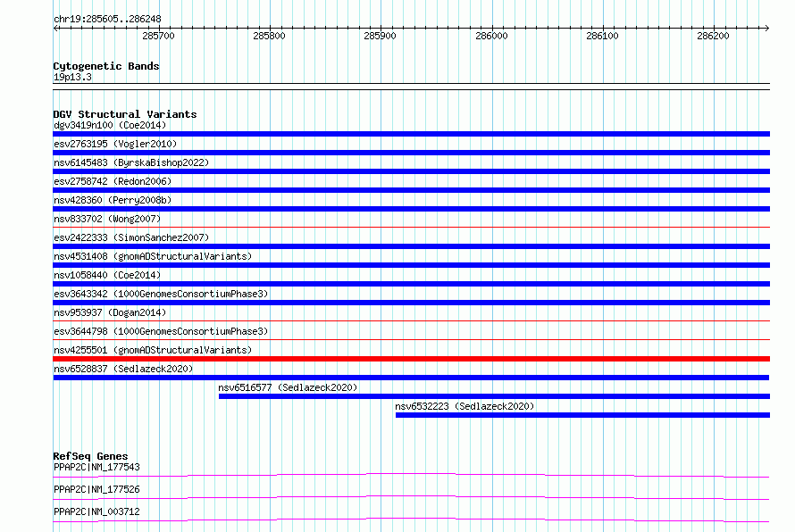Click esv2758742 (Redon2006) label
Screen dimensions: 795x532
[x=113, y=181]
